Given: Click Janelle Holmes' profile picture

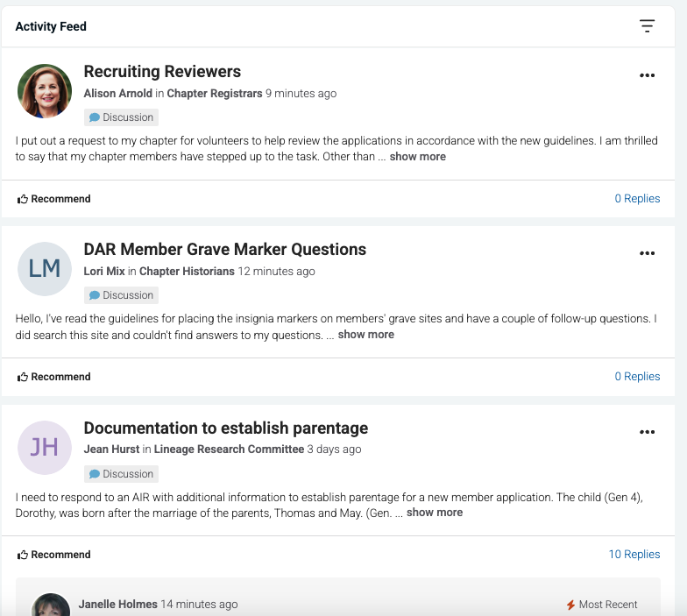Looking at the screenshot, I should 51,605.
